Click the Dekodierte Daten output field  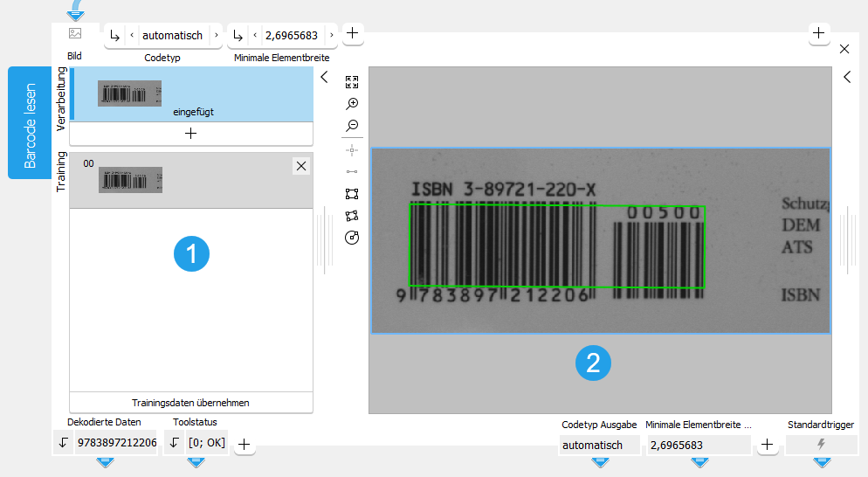click(x=117, y=443)
